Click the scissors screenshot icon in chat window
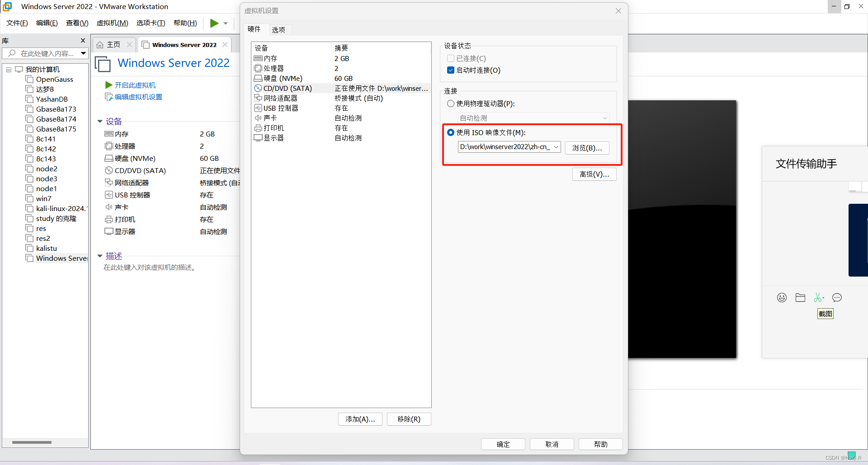Screen dimensions: 868x465 click(x=819, y=297)
